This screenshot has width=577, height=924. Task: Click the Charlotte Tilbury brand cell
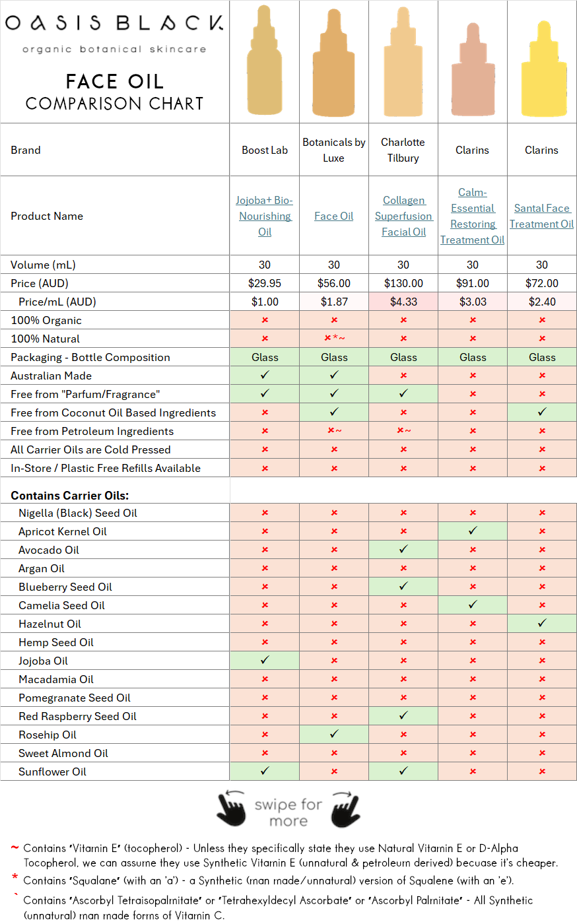403,150
